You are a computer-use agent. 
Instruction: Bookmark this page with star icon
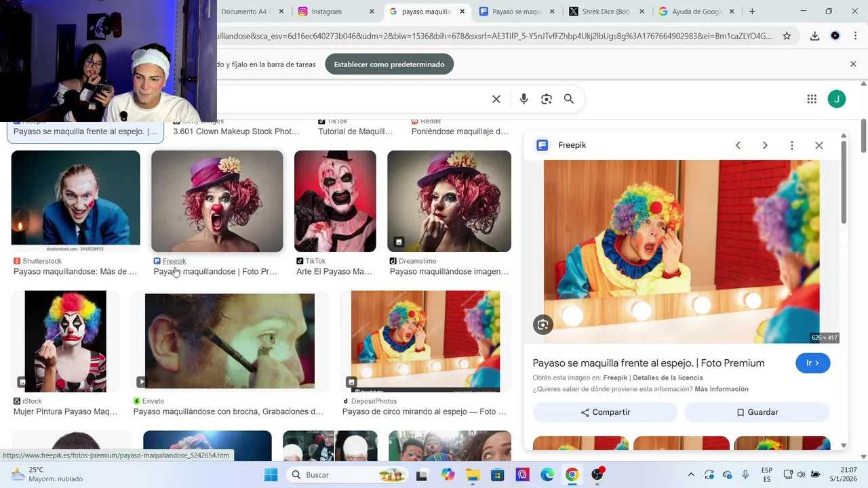pyautogui.click(x=787, y=36)
